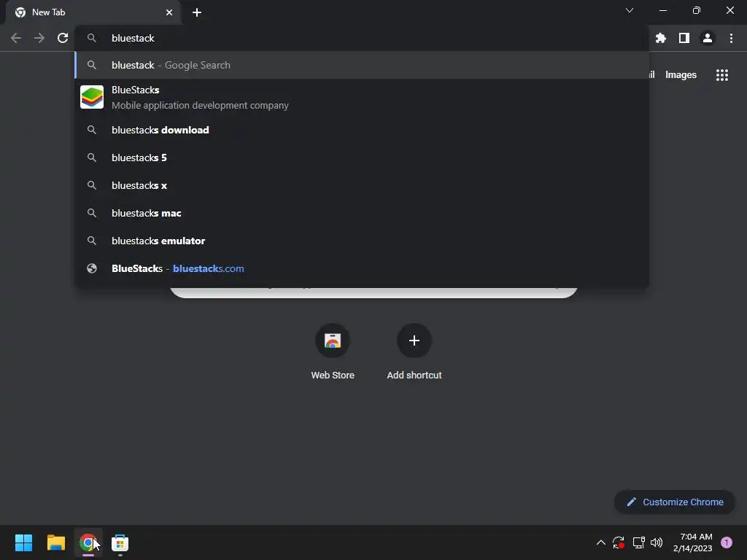
Task: Go back using the back arrow
Action: (x=16, y=38)
